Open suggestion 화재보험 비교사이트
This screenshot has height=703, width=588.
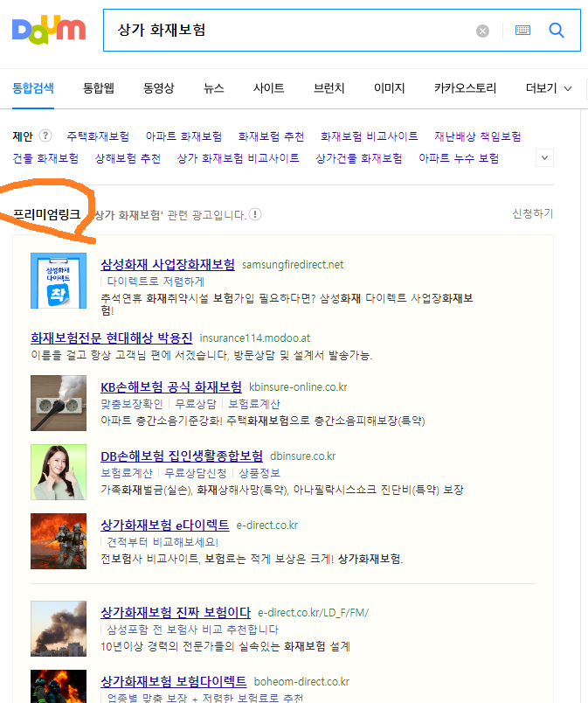point(369,136)
